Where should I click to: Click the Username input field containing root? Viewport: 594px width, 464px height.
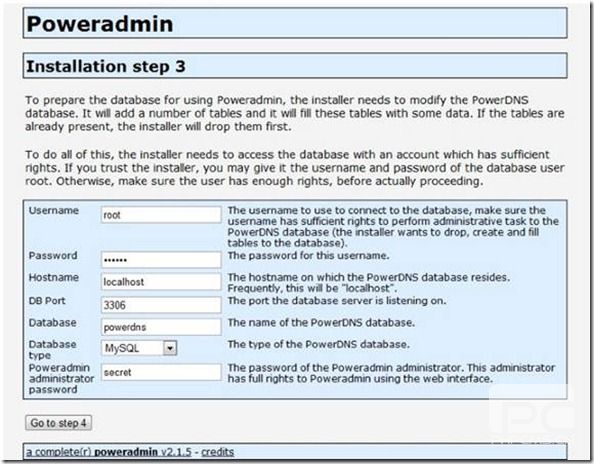click(161, 214)
